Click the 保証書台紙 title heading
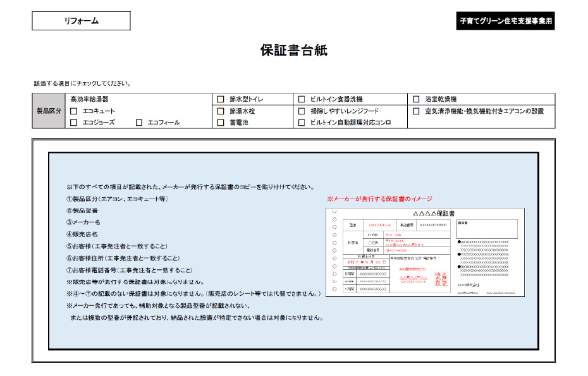Viewport: 588px width, 376px height. [293, 51]
